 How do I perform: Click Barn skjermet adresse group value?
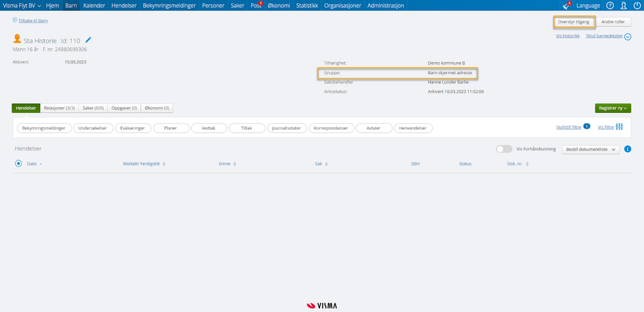coord(450,73)
